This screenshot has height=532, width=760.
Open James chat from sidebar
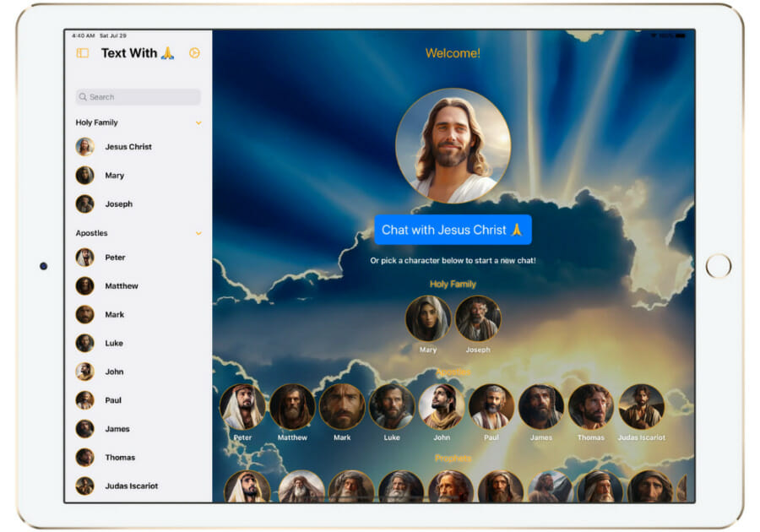pyautogui.click(x=138, y=429)
